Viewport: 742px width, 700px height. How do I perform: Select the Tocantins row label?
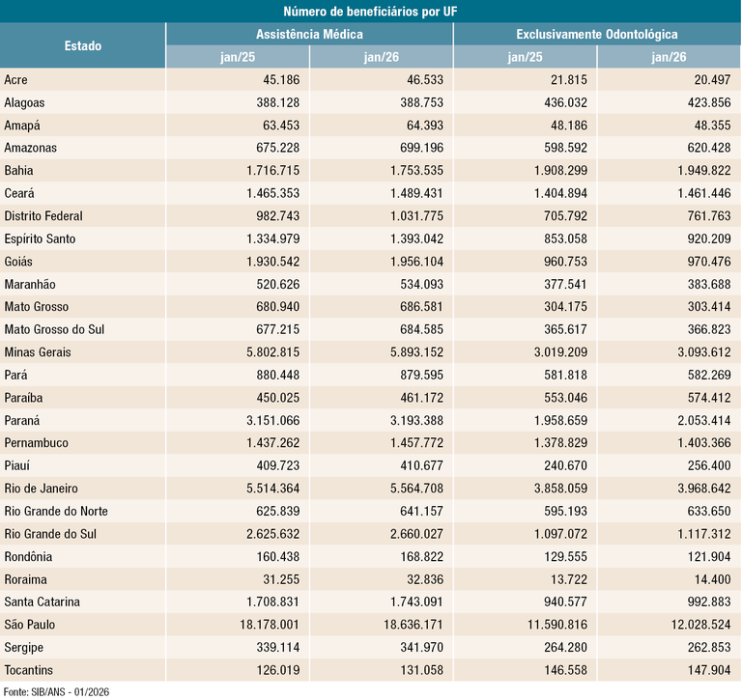click(29, 670)
